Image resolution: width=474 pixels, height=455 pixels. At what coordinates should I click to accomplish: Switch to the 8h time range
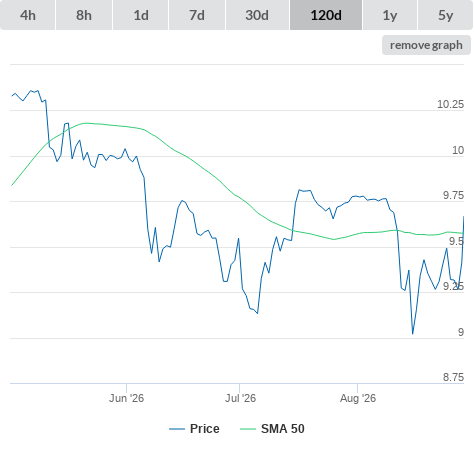tap(84, 15)
